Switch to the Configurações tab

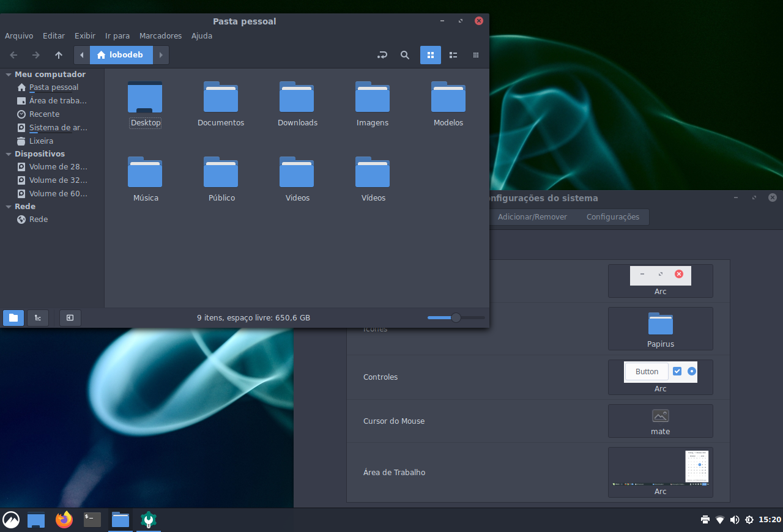[612, 216]
